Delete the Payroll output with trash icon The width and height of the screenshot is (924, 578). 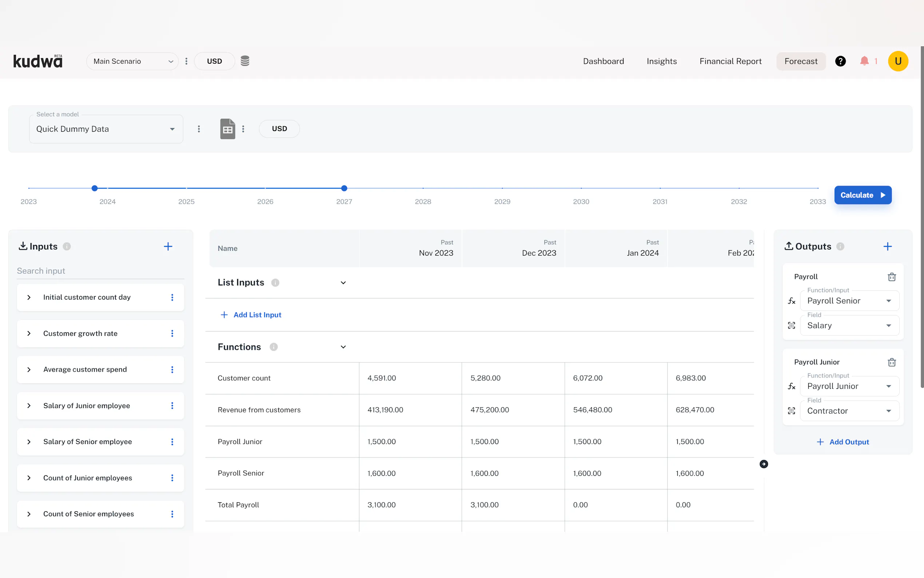892,277
